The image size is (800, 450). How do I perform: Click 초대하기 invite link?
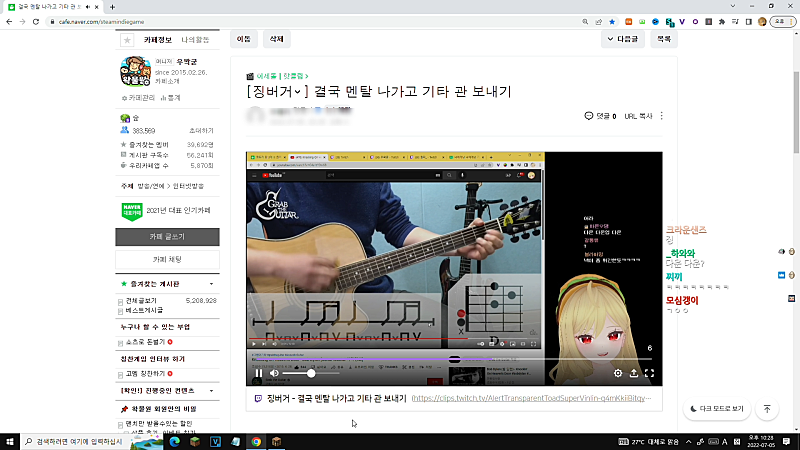click(201, 131)
